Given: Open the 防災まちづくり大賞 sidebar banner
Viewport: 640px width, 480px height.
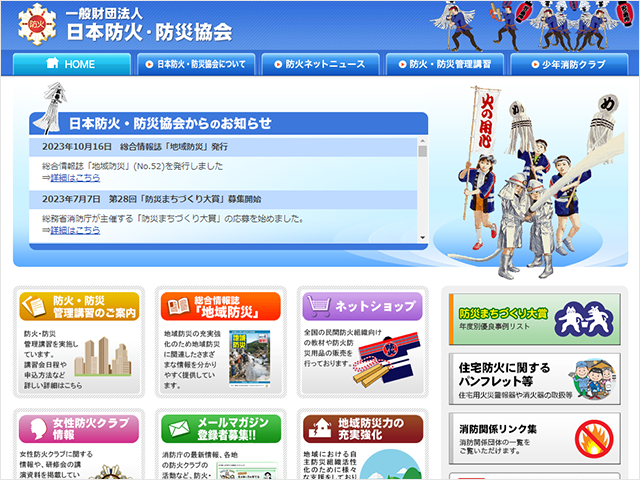Looking at the screenshot, I should [x=535, y=319].
